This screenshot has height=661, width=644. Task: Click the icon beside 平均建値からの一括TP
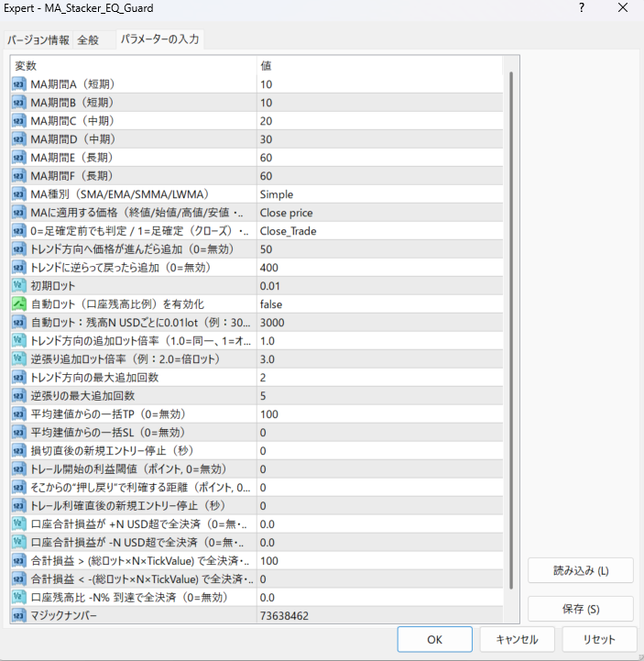click(19, 413)
